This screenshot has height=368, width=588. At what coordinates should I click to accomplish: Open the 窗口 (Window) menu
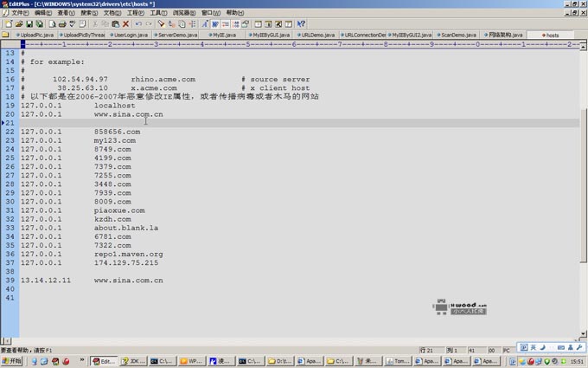211,13
